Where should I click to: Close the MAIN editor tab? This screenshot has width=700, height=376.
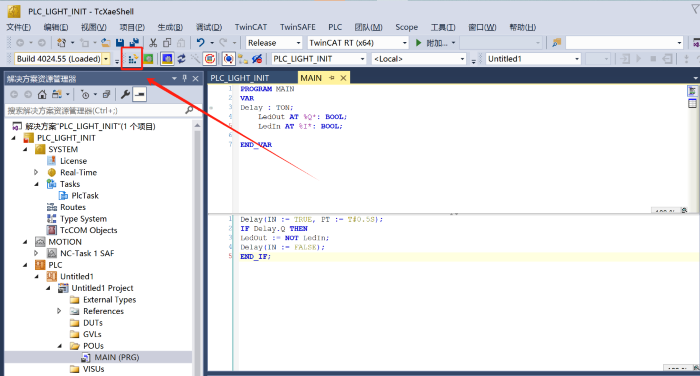pyautogui.click(x=343, y=78)
